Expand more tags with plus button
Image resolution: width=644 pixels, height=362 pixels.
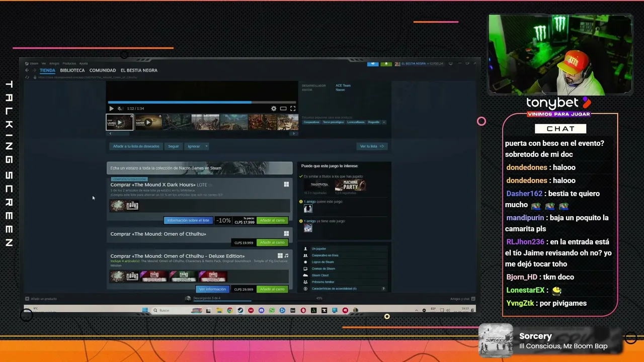384,122
